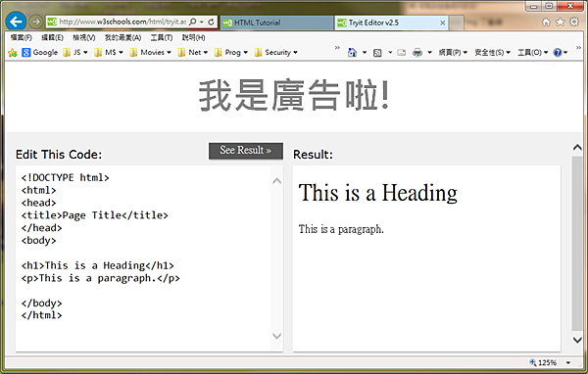Open the 檢視(V) View menu
The width and height of the screenshot is (588, 374).
pos(84,37)
